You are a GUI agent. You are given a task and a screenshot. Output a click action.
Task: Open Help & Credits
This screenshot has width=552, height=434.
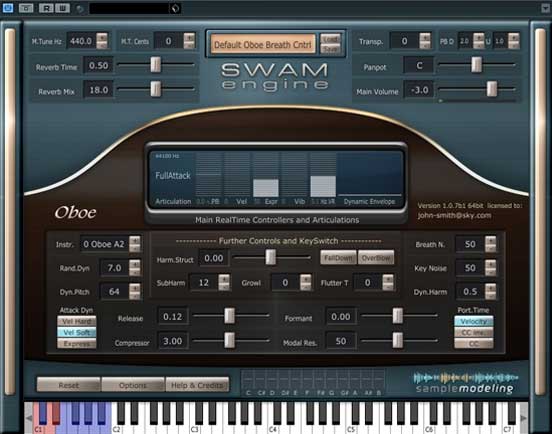pyautogui.click(x=197, y=385)
